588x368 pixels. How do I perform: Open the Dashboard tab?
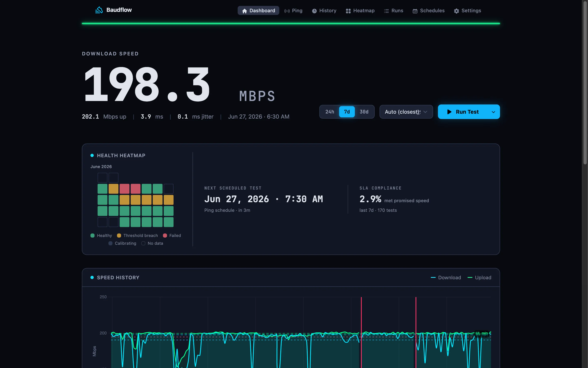point(258,10)
